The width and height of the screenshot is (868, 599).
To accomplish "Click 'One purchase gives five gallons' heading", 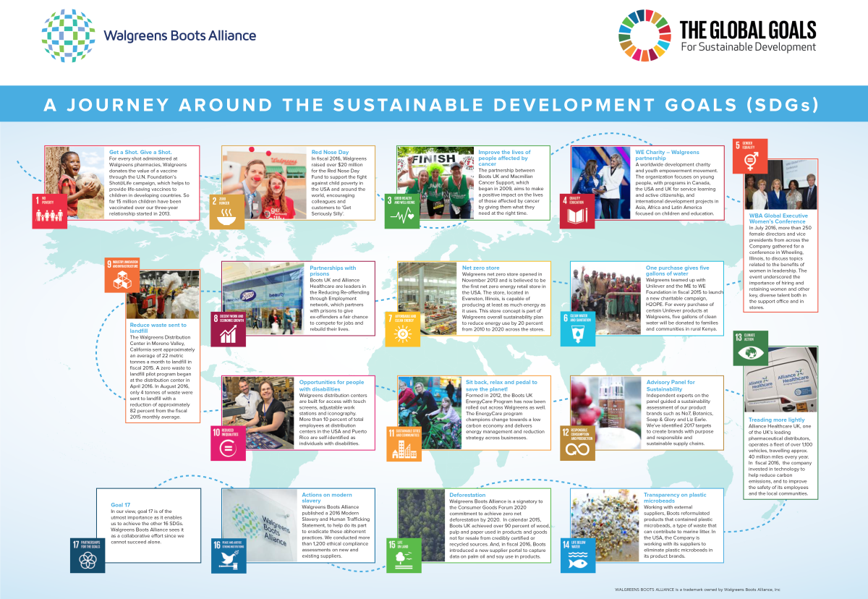I will pyautogui.click(x=676, y=271).
